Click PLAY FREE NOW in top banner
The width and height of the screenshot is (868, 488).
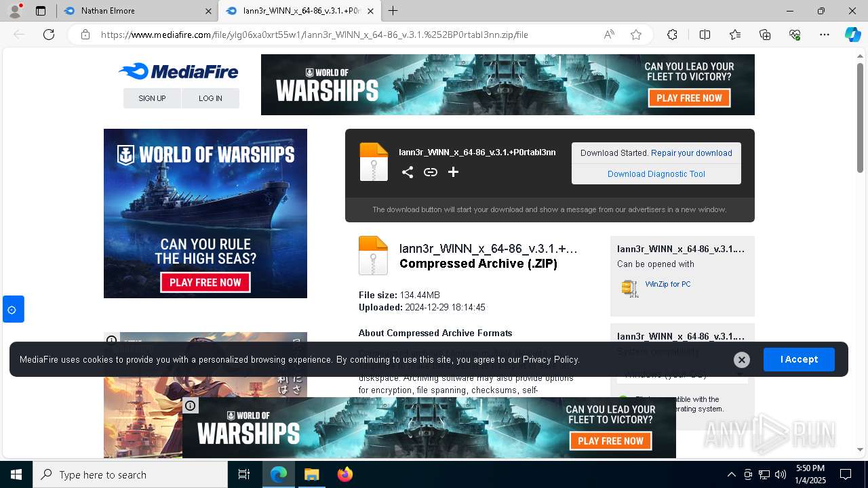pos(689,98)
